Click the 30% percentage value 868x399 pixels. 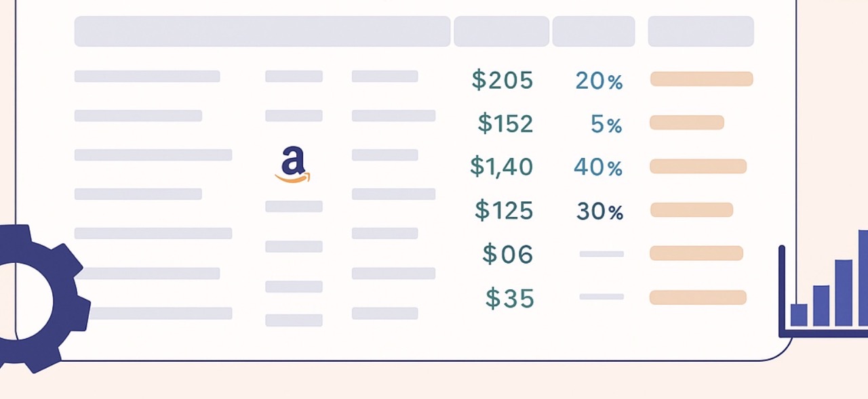tap(599, 212)
